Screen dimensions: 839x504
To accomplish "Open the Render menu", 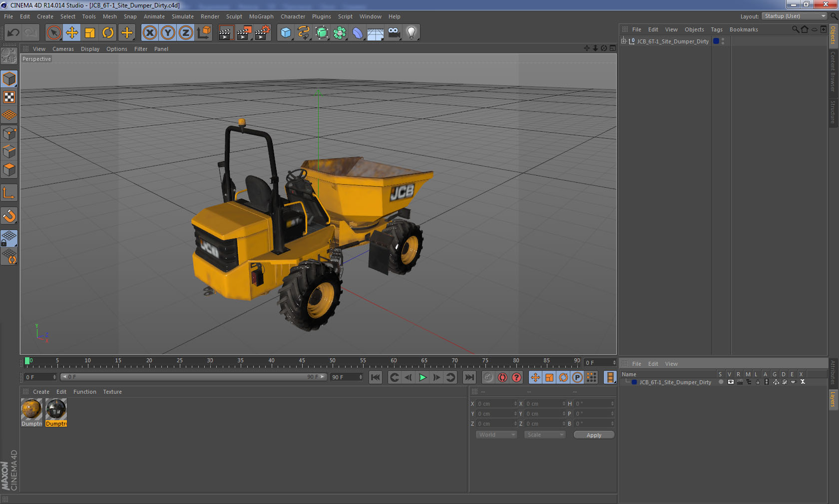I will click(210, 16).
